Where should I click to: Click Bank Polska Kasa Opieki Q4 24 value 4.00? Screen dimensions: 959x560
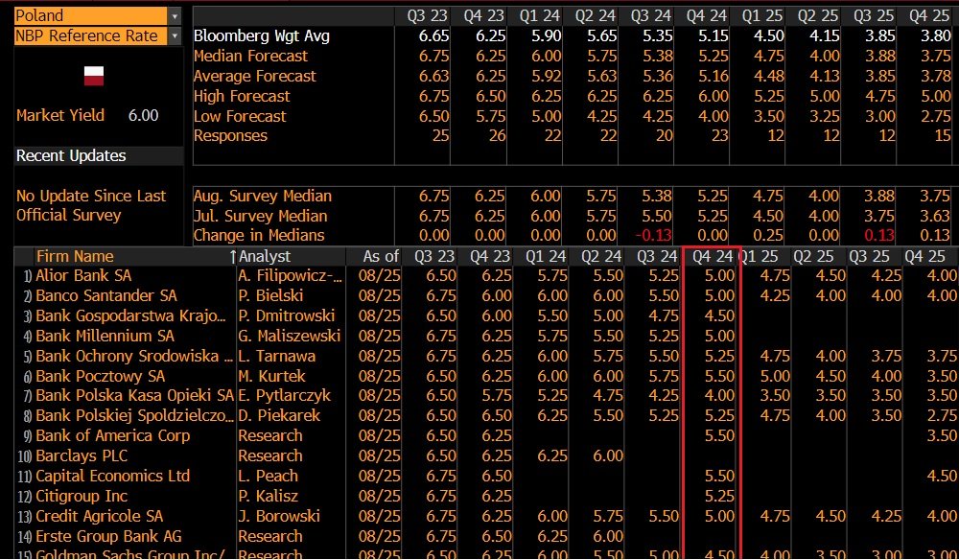pyautogui.click(x=719, y=395)
